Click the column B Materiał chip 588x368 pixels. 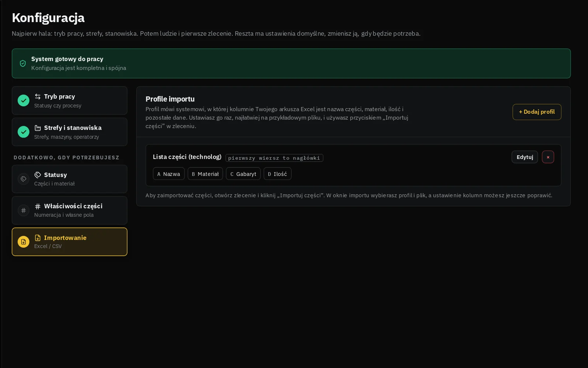pyautogui.click(x=205, y=174)
